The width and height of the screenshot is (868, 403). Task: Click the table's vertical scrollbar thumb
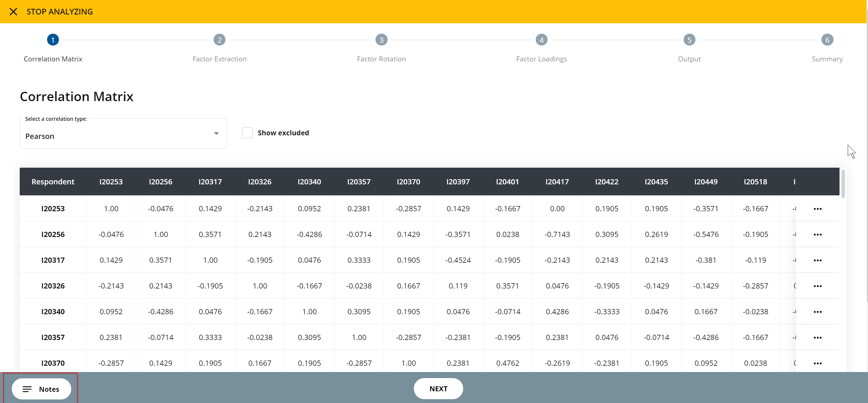[x=843, y=184]
